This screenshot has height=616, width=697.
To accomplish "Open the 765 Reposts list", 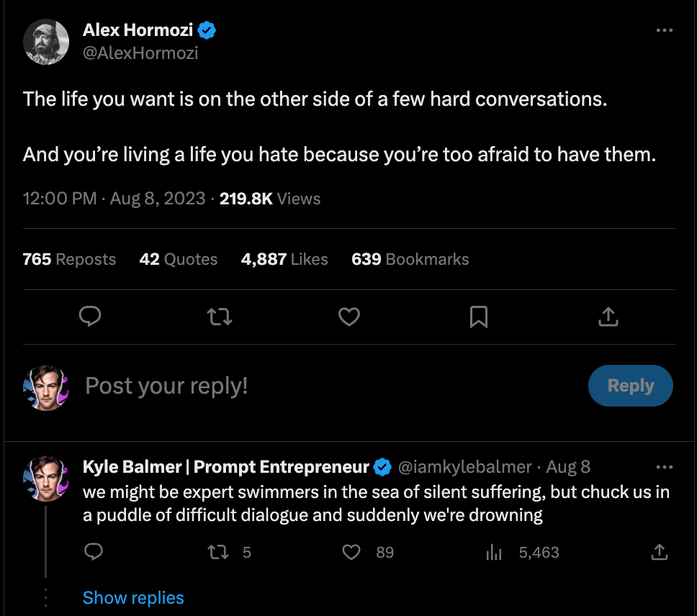I will point(69,259).
